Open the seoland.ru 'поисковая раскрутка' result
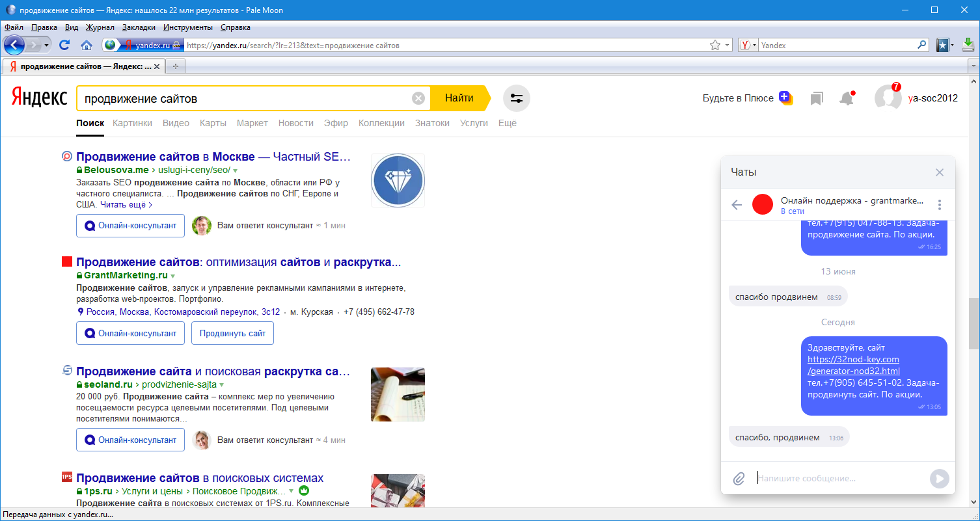 [x=213, y=371]
